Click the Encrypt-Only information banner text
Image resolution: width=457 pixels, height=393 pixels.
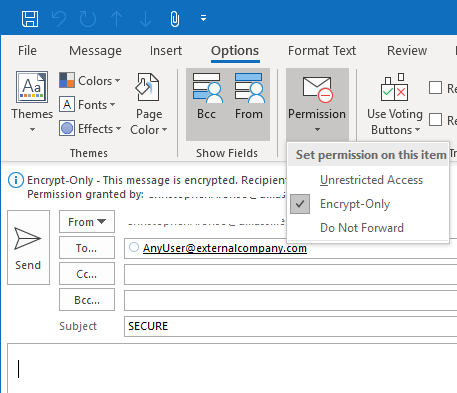pyautogui.click(x=156, y=180)
